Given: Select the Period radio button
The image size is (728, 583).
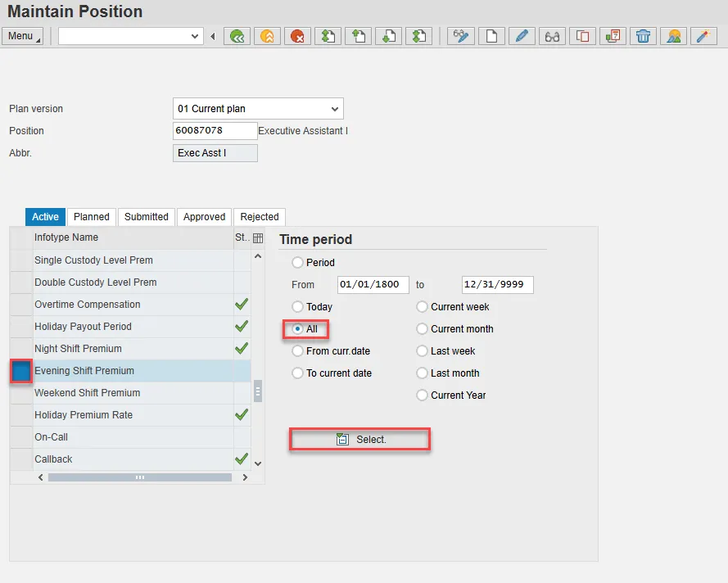Looking at the screenshot, I should (298, 263).
